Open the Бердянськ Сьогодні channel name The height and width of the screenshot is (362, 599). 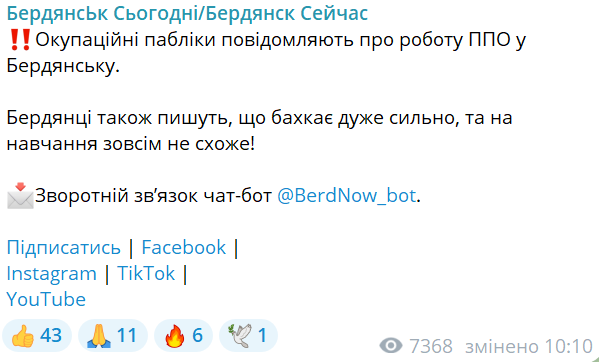pyautogui.click(x=187, y=14)
